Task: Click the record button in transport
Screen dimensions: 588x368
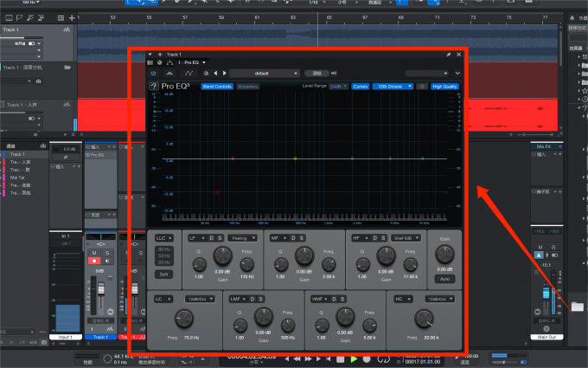Action: point(367,359)
